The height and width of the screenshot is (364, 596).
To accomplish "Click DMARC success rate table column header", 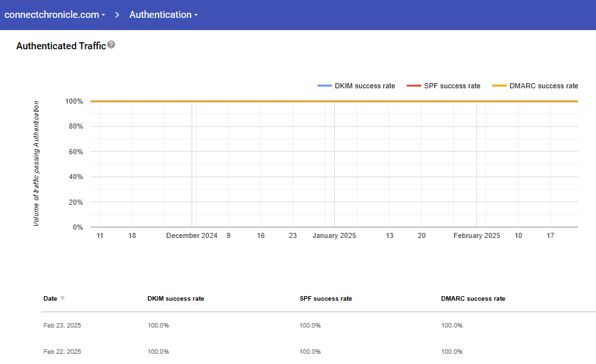I will (x=472, y=299).
